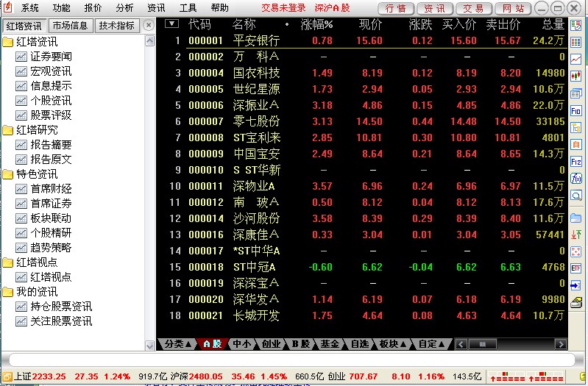Viewport: 588px width, 386px height.
Task: Open the 分类 dropdown tab at bottom
Action: pos(177,343)
